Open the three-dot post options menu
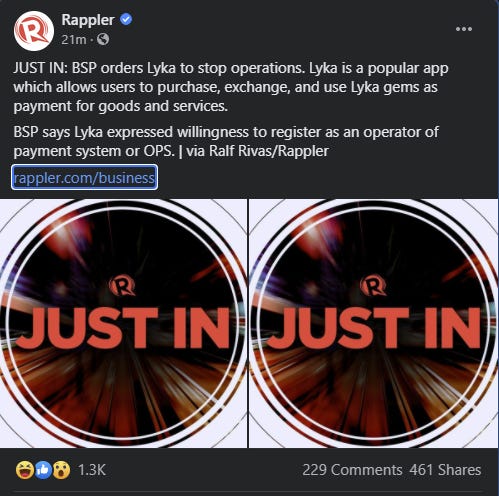Screen dimensions: 499x496 (464, 29)
